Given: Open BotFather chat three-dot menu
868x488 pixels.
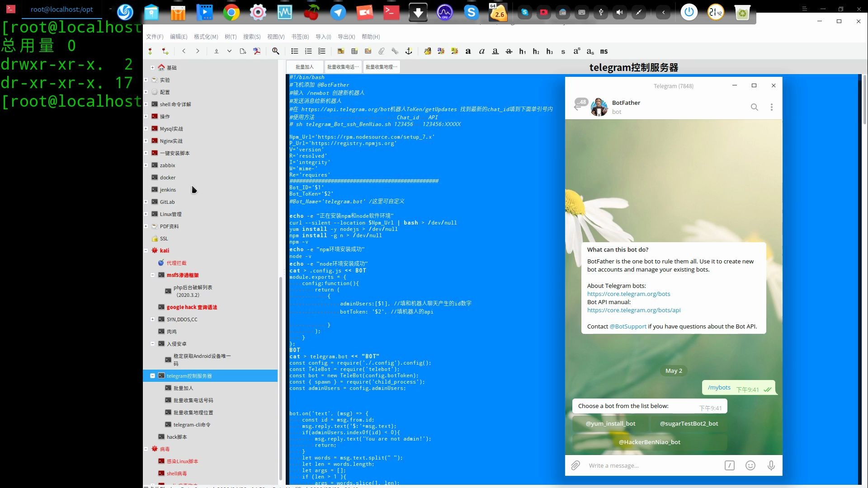Looking at the screenshot, I should tap(772, 107).
